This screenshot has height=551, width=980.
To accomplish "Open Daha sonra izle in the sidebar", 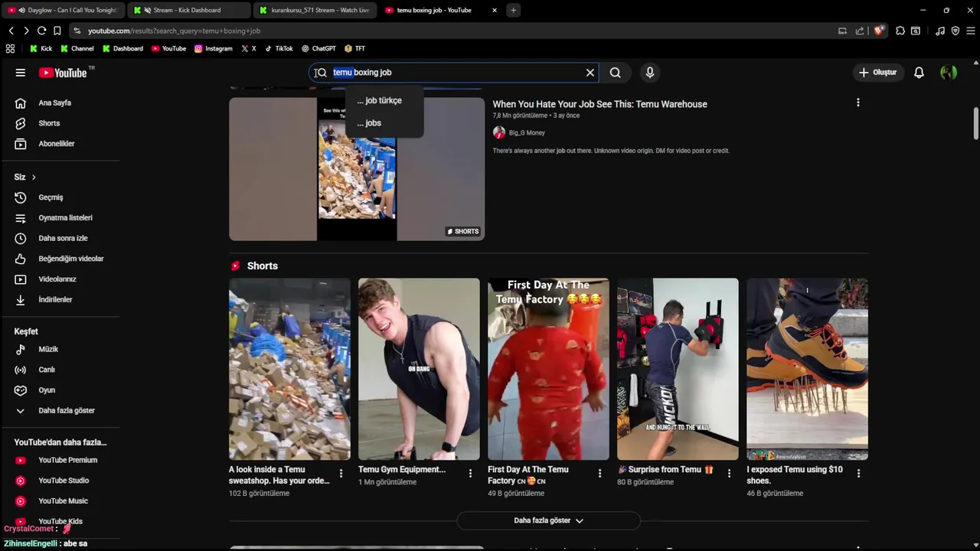I will point(61,238).
